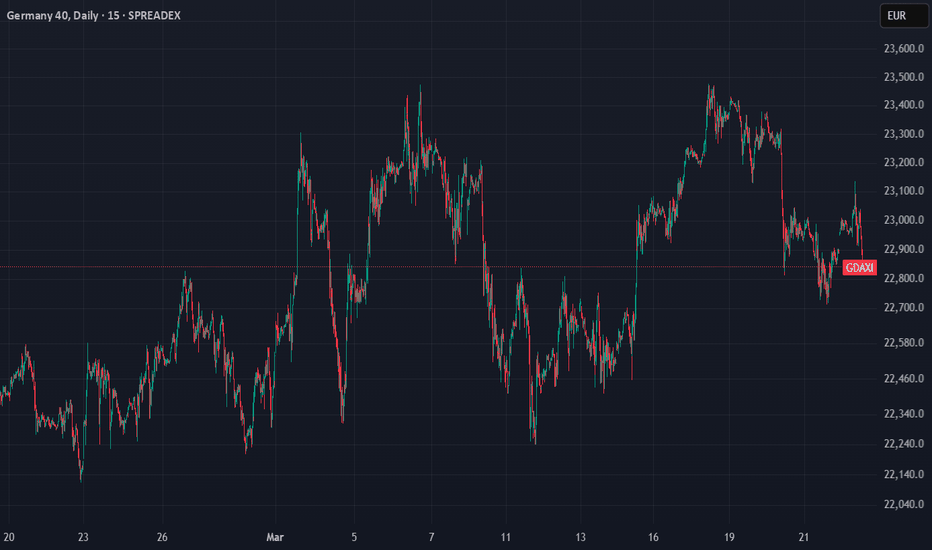Click the Mar label on time axis
Viewport: 932px width, 550px height.
[x=275, y=538]
